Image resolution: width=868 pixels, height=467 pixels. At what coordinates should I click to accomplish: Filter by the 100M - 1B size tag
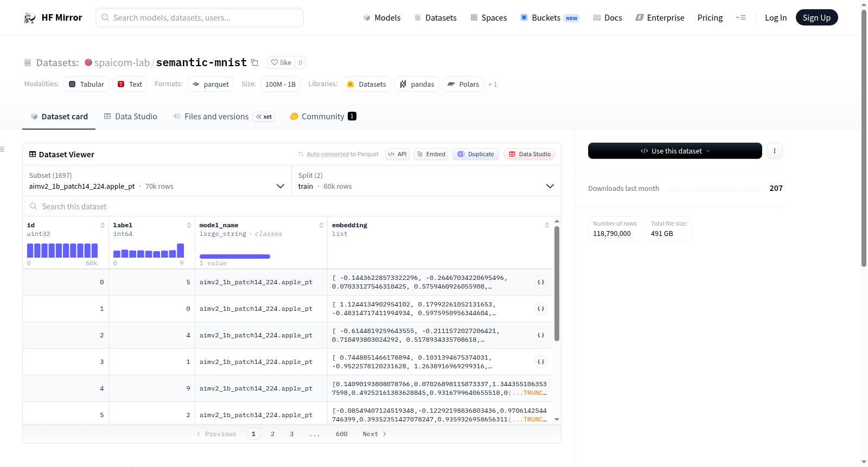point(280,84)
